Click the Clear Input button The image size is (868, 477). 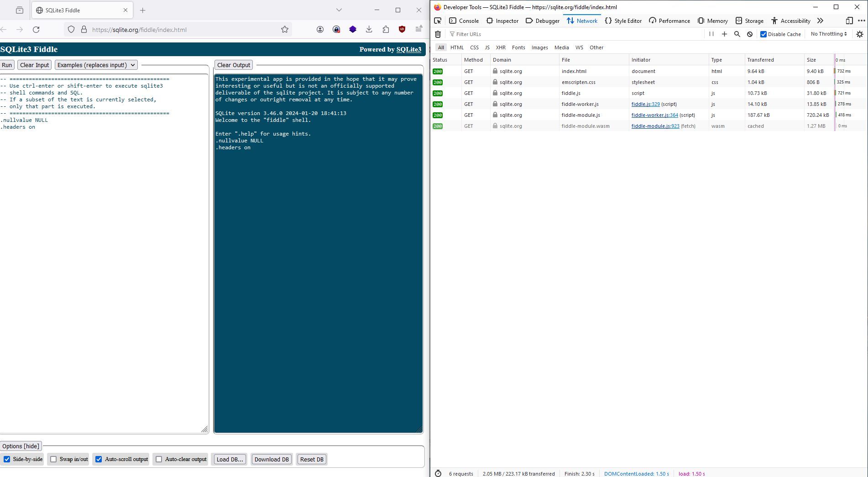[x=34, y=65]
